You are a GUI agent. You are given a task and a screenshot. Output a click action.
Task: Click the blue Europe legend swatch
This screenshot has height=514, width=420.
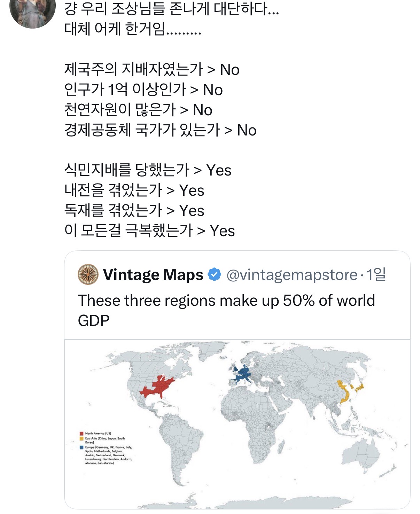point(81,447)
